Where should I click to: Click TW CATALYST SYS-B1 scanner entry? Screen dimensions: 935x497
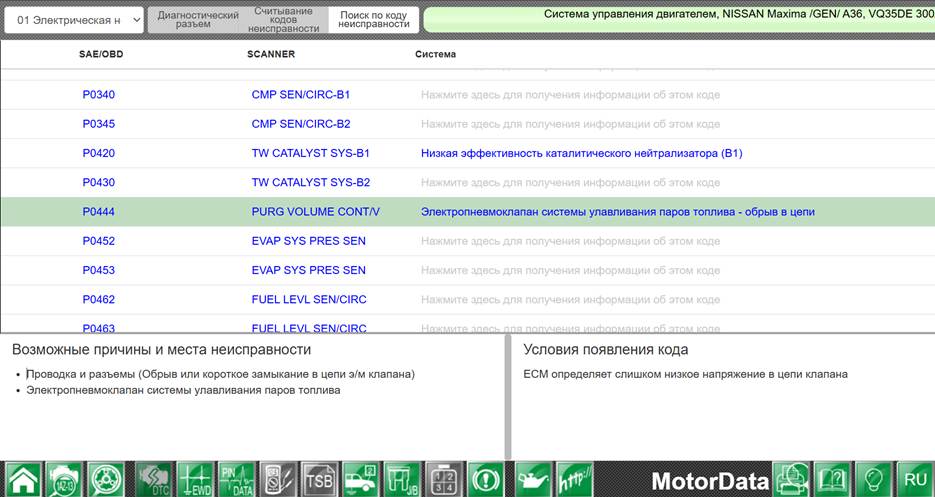311,153
